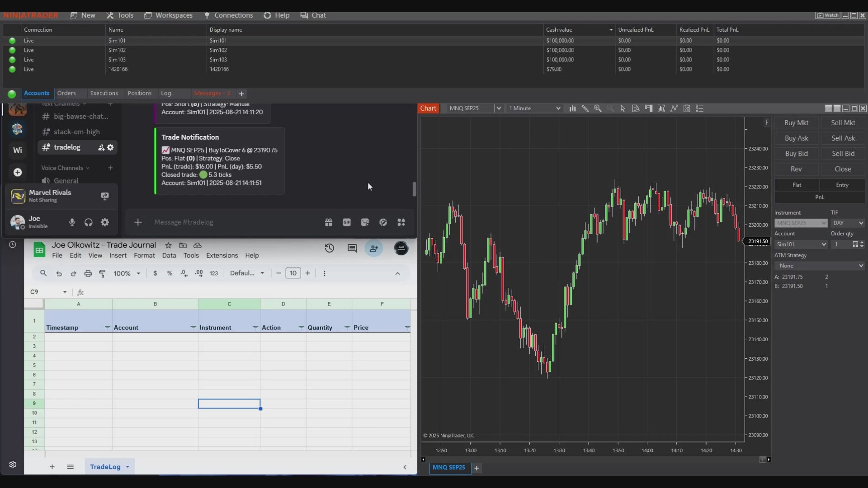Select the drawing tools pencil icon
Image resolution: width=868 pixels, height=488 pixels.
(x=585, y=108)
